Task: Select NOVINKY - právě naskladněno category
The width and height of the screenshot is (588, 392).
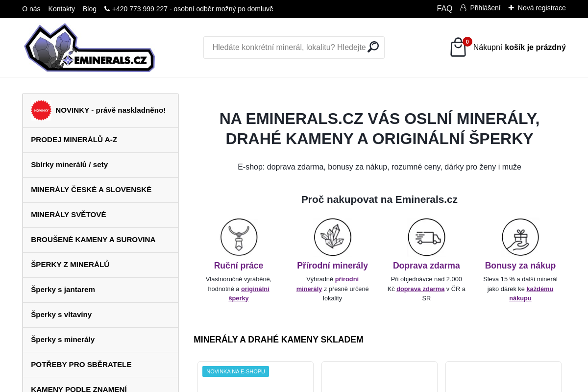Action: pyautogui.click(x=100, y=111)
